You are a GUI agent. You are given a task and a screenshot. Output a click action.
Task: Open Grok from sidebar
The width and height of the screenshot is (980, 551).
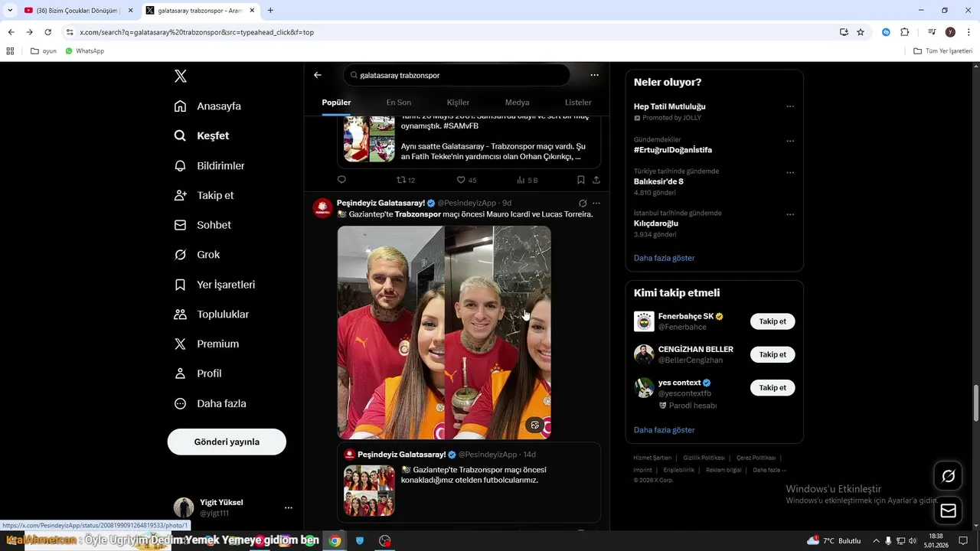[197, 255]
